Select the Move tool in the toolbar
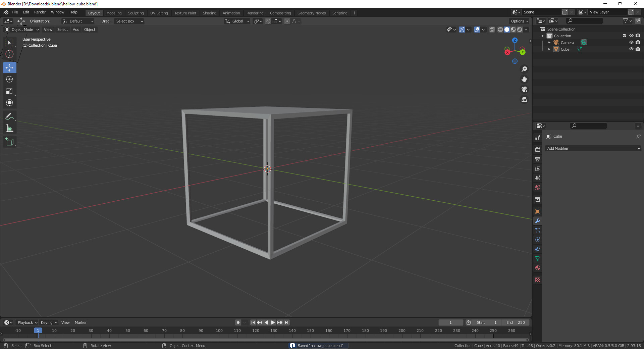This screenshot has width=644, height=349. 9,67
